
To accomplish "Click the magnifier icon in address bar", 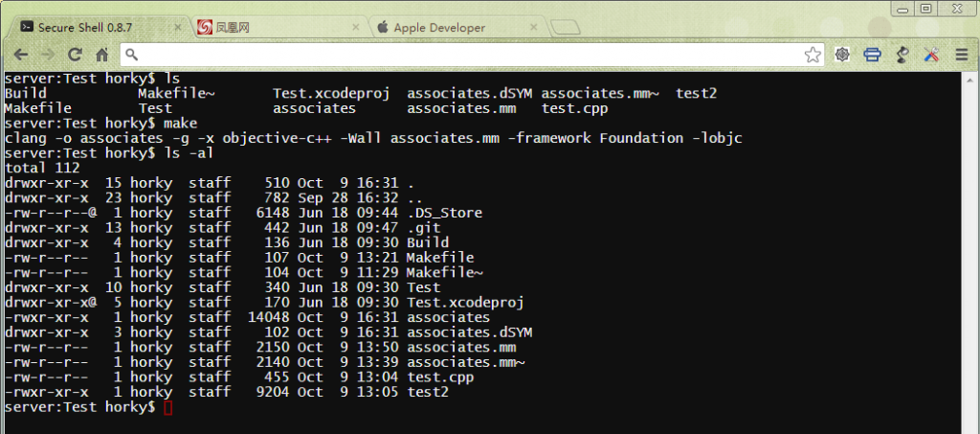I will 131,55.
